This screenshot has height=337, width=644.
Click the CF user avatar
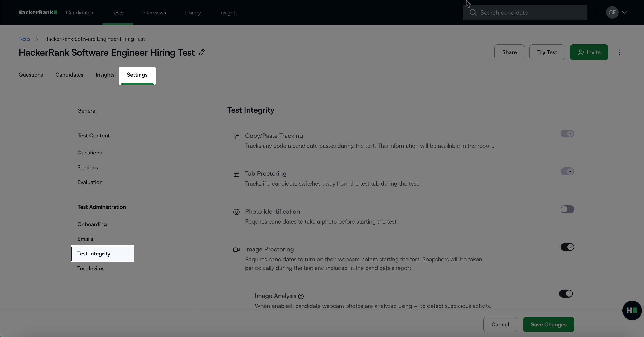pos(612,13)
